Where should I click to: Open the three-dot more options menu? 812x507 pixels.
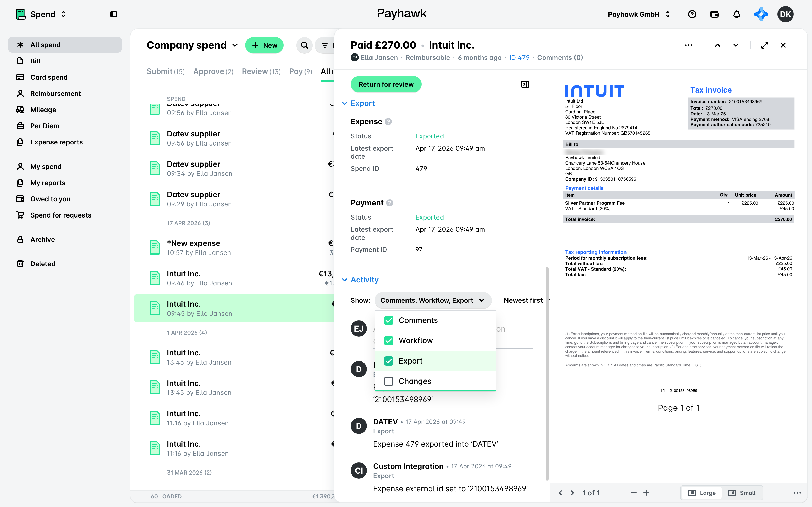[x=688, y=45]
